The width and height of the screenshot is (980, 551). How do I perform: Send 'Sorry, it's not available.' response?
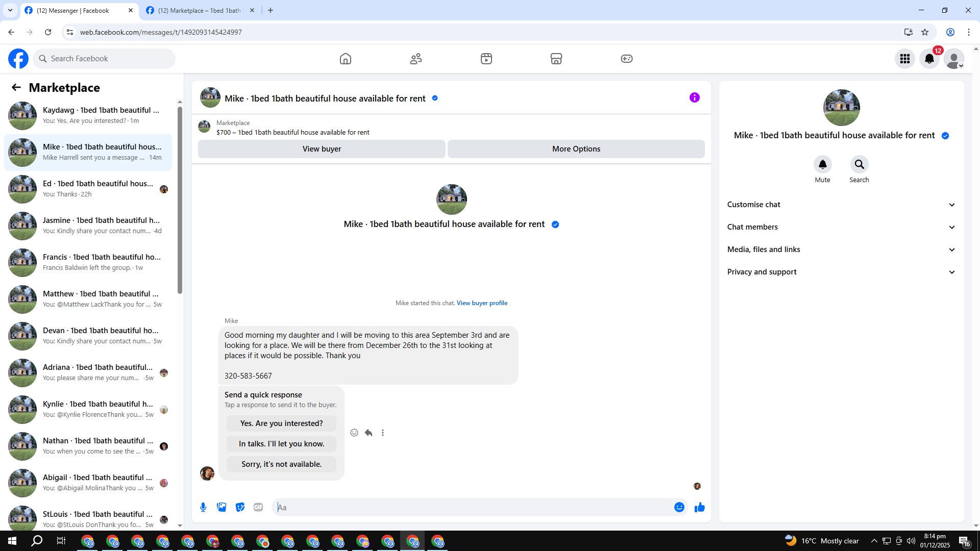[x=282, y=464]
